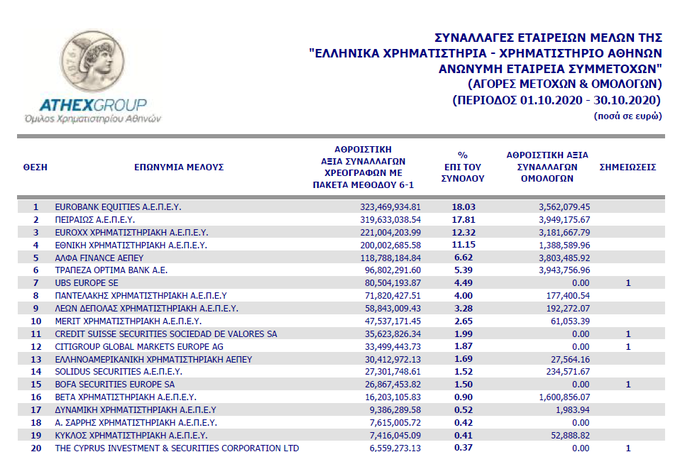
Task: Click value 58,843,009.43 for ΛΕΩΝ ΔΕΠΟΛΑΣ
Action: (393, 308)
